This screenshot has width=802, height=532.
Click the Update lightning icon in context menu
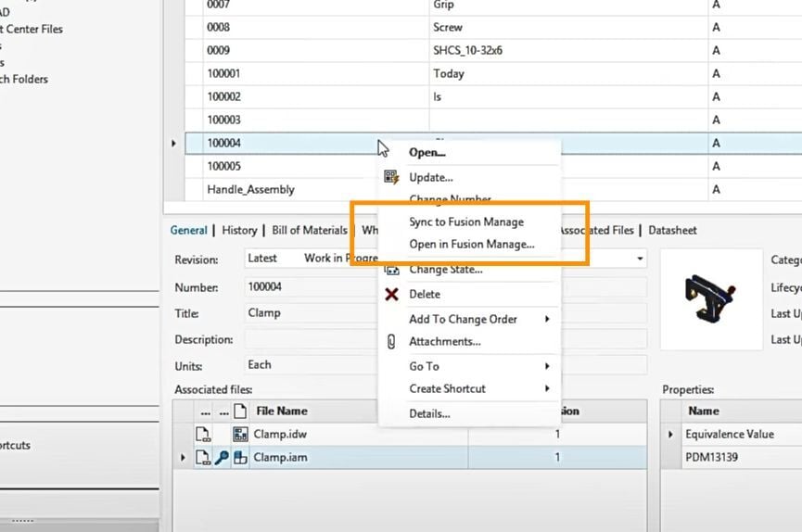point(391,178)
